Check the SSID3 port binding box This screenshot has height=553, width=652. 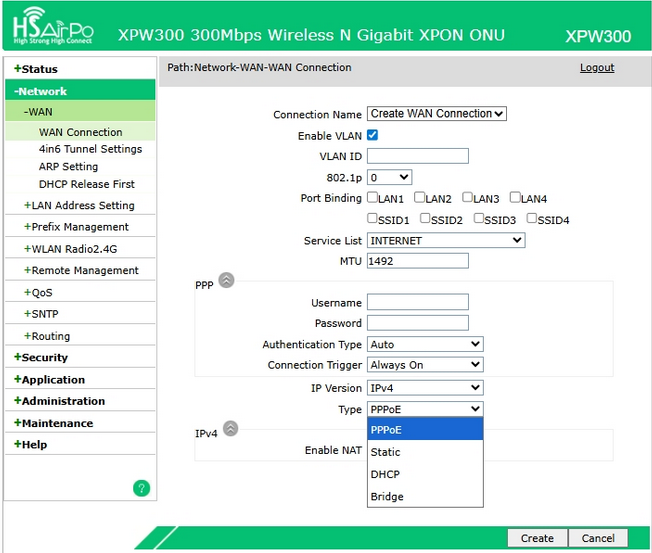479,218
